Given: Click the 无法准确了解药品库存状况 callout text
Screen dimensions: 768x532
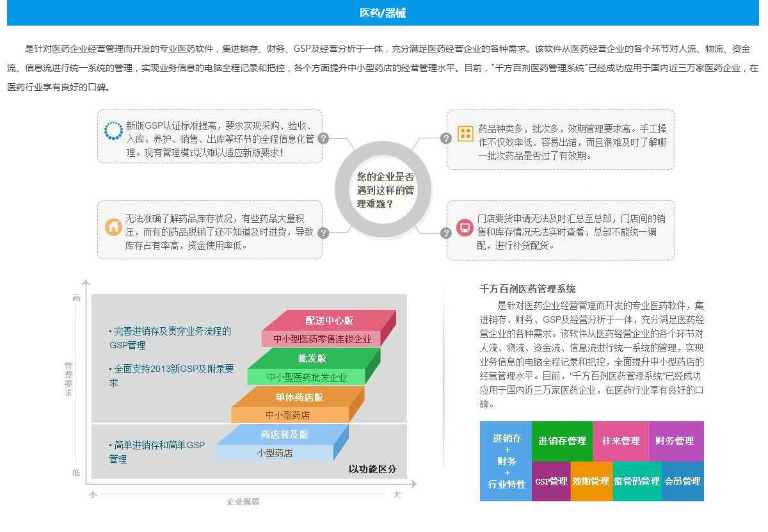Looking at the screenshot, I should [x=220, y=231].
